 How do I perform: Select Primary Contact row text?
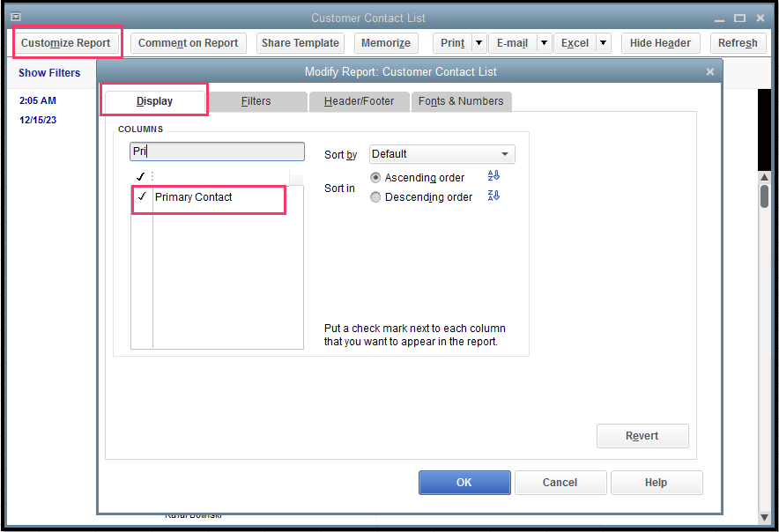pos(193,197)
